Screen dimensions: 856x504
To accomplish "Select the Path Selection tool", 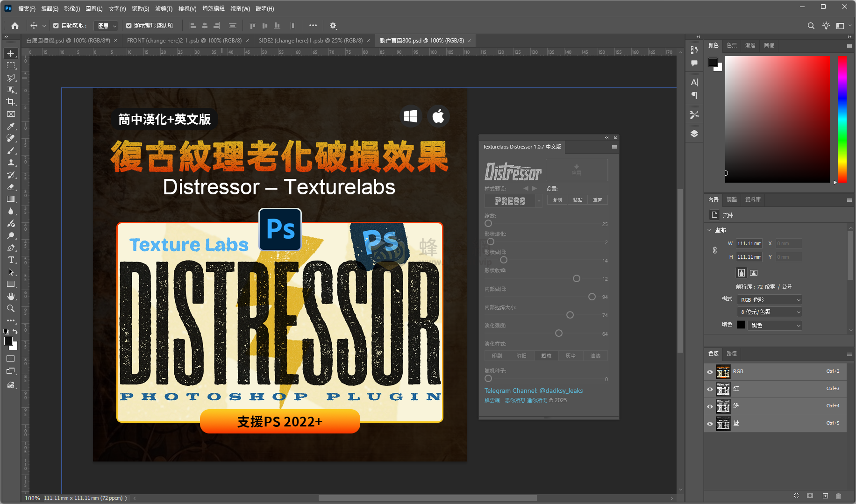I will [11, 272].
